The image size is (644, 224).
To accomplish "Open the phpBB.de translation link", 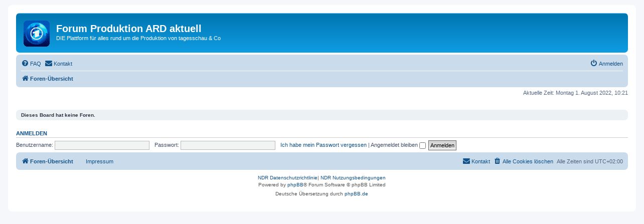I will click(x=356, y=194).
